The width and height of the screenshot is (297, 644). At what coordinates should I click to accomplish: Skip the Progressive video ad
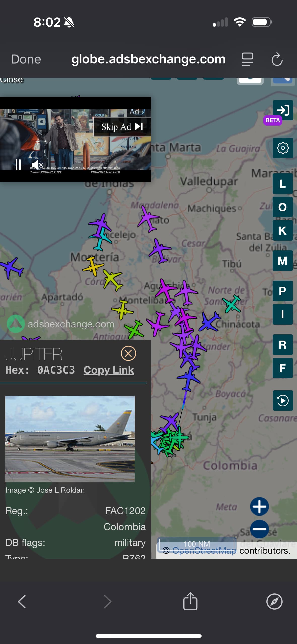[x=122, y=127]
